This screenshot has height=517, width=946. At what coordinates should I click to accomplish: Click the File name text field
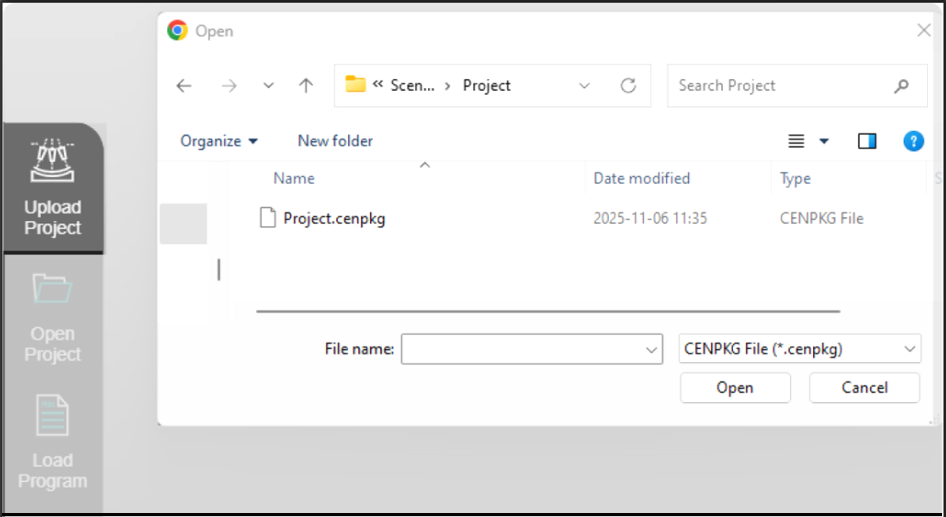click(x=521, y=349)
